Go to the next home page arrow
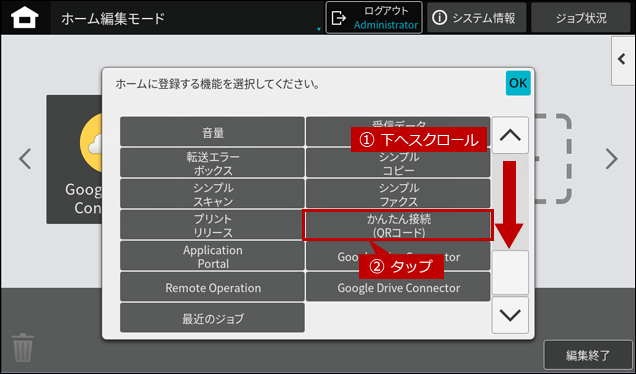Viewport: 636px width, 374px height. point(611,159)
